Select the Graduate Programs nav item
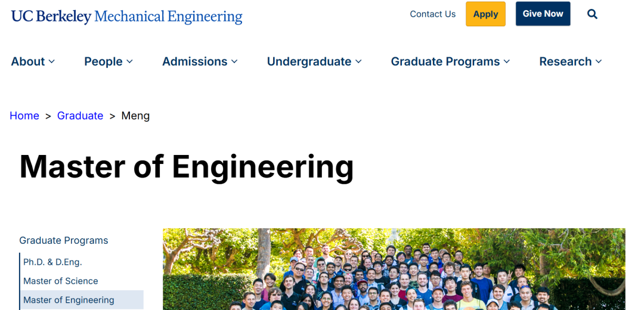The height and width of the screenshot is (310, 644). [x=445, y=61]
